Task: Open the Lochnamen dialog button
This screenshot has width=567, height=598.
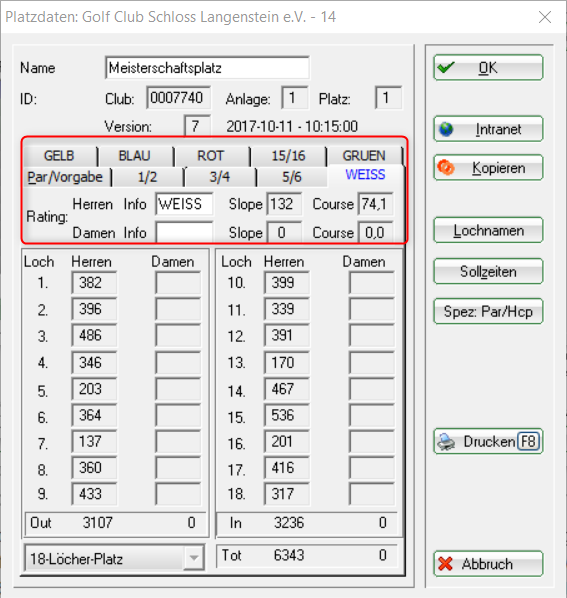Action: 488,230
